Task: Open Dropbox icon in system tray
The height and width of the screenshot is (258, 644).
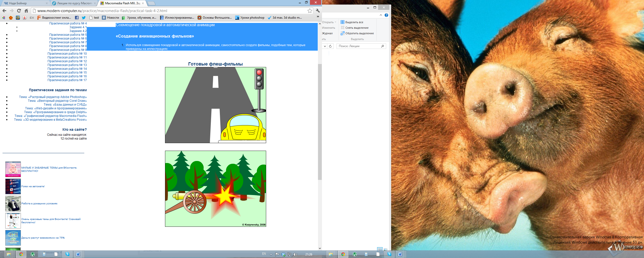Action: (x=283, y=254)
